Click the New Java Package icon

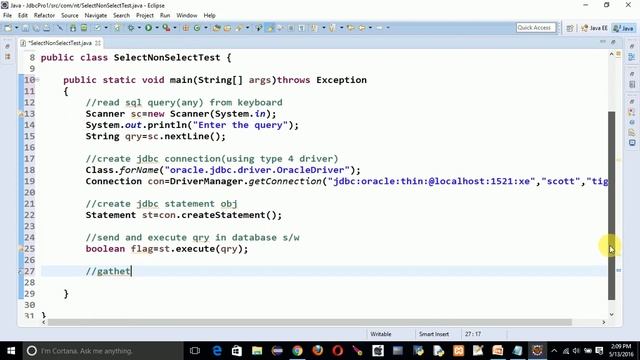click(186, 28)
